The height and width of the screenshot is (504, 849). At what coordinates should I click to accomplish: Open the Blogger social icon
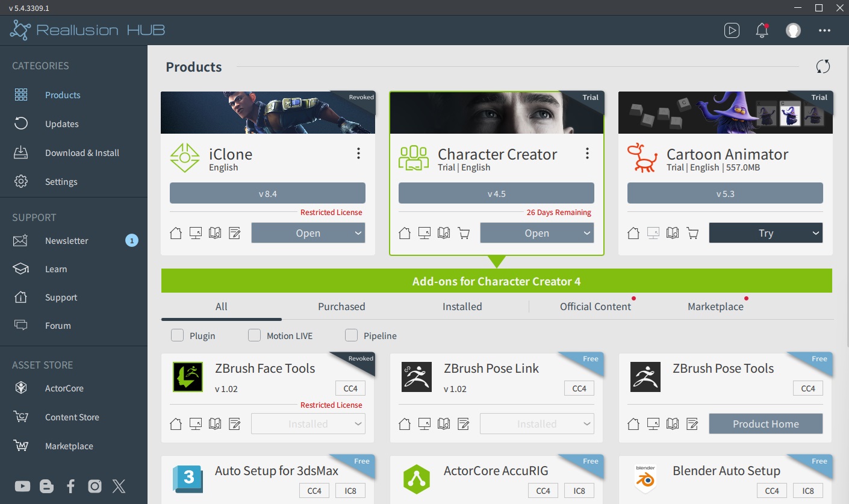pyautogui.click(x=46, y=486)
